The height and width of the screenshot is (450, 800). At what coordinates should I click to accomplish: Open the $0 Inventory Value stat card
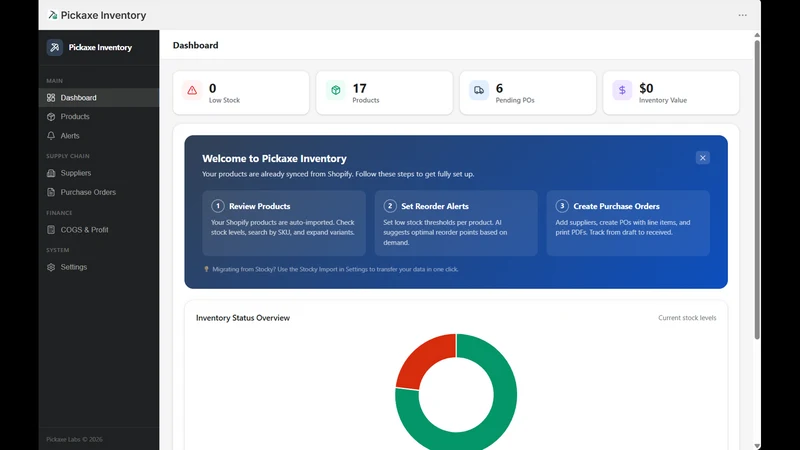(671, 93)
